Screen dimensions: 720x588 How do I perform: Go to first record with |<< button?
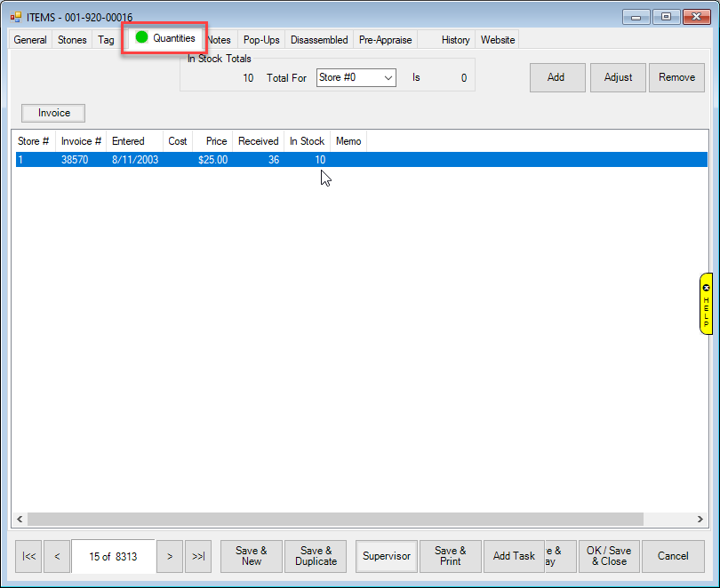point(28,556)
